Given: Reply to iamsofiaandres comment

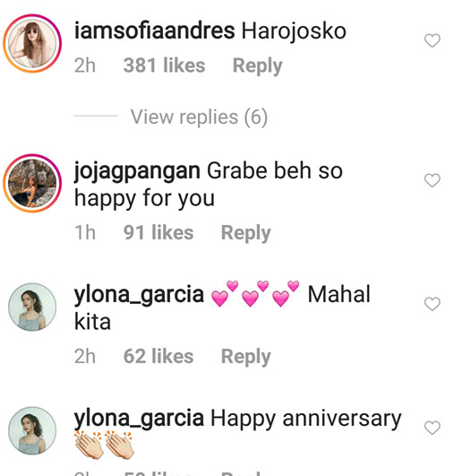Looking at the screenshot, I should click(x=258, y=65).
